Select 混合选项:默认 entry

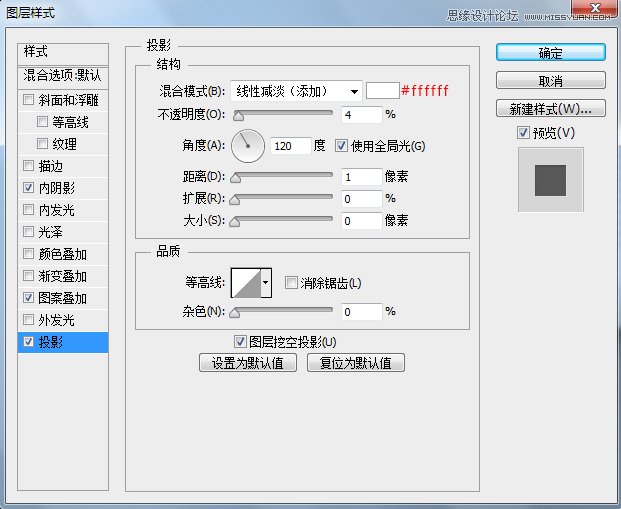pos(63,76)
